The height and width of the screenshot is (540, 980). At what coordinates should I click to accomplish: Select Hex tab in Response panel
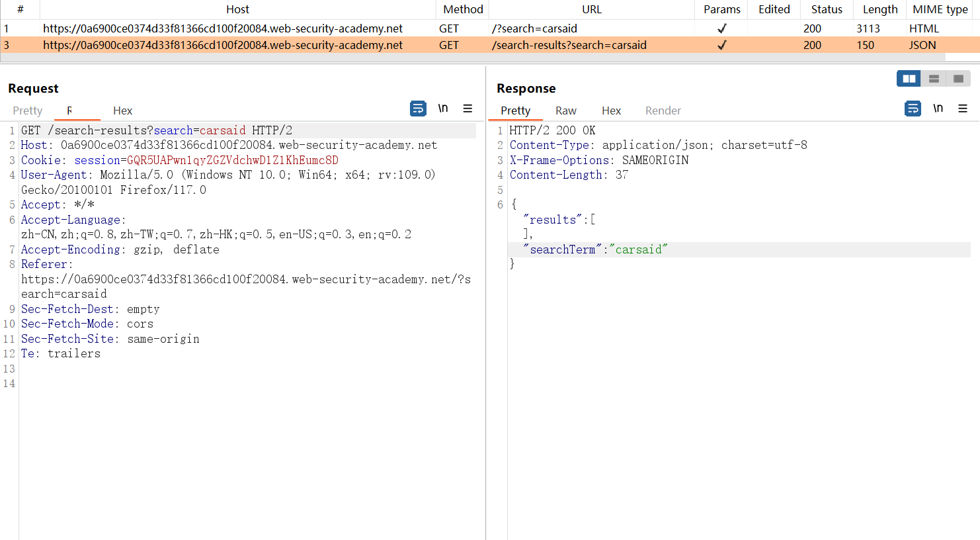(x=611, y=111)
